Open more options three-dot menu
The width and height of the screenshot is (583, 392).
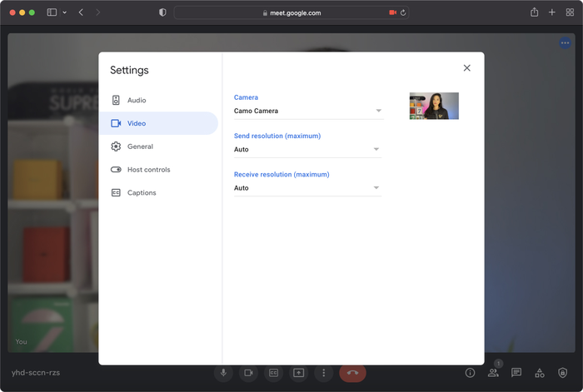(323, 373)
